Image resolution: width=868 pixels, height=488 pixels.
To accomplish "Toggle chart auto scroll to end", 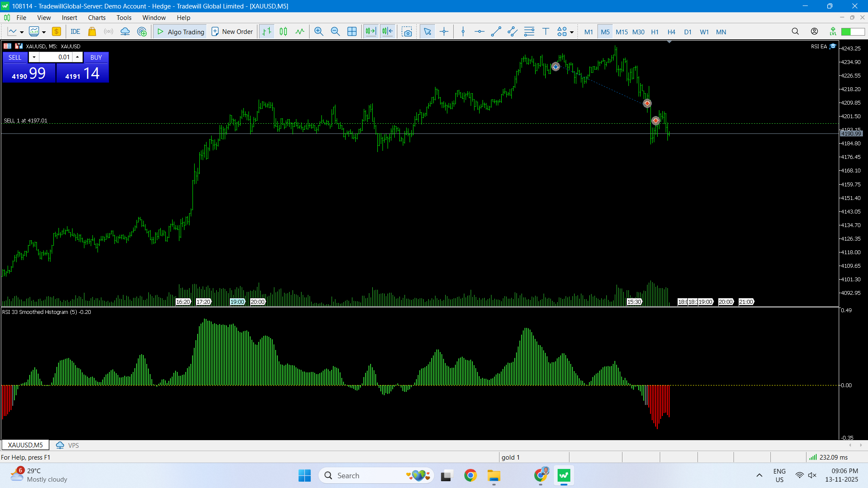I will [371, 32].
